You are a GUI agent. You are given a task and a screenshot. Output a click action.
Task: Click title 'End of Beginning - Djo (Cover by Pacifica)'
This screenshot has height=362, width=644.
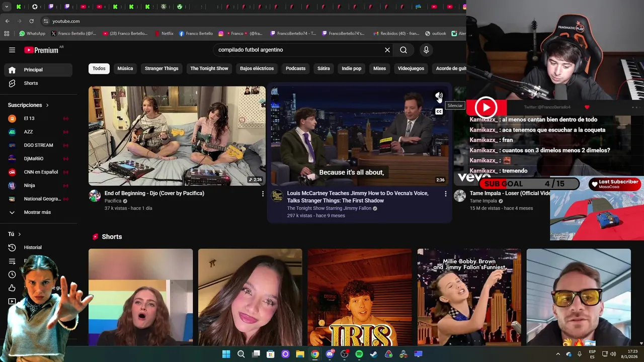(x=154, y=193)
